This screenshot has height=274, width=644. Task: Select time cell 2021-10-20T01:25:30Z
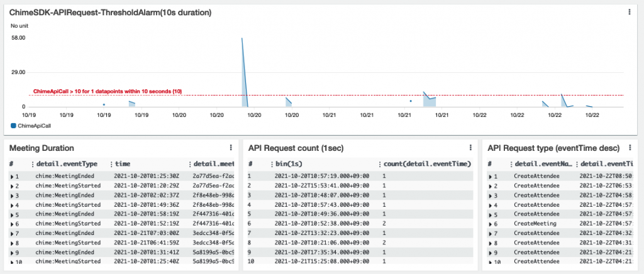tap(146, 177)
